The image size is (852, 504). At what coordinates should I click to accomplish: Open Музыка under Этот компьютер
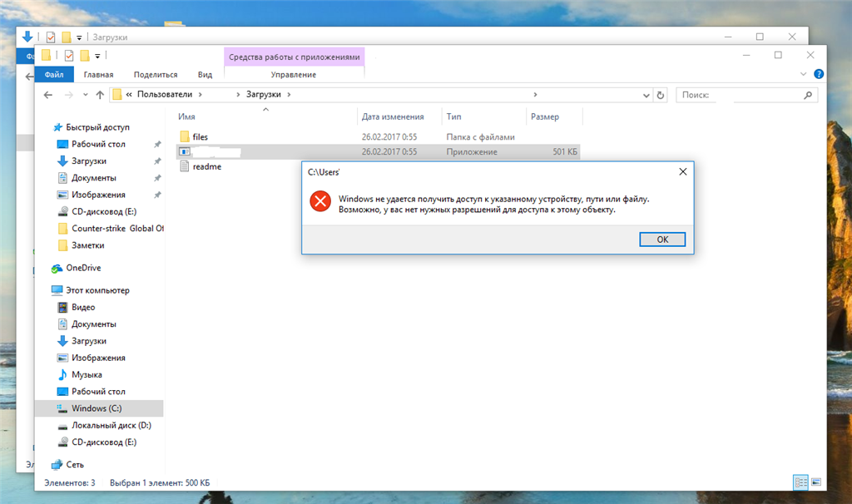coord(87,374)
